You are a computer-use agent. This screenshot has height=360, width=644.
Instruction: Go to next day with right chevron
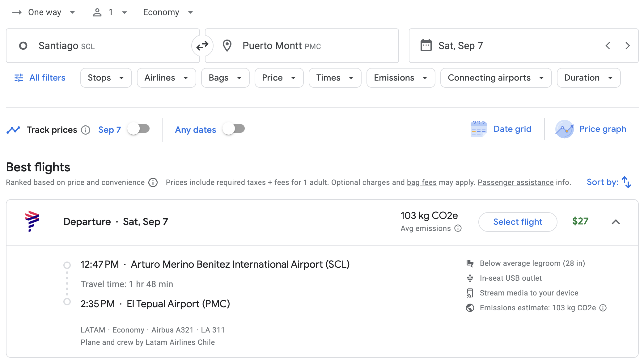[x=628, y=46]
